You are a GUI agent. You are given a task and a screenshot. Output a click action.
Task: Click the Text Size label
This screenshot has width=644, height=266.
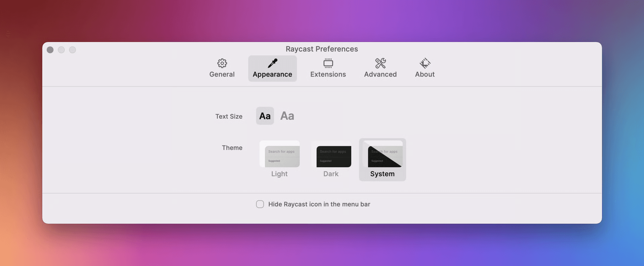pos(229,116)
